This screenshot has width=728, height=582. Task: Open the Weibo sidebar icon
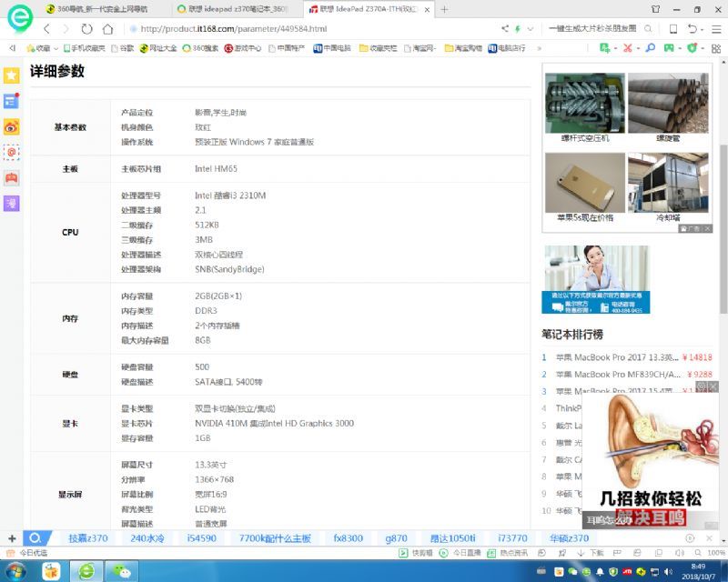tap(12, 126)
